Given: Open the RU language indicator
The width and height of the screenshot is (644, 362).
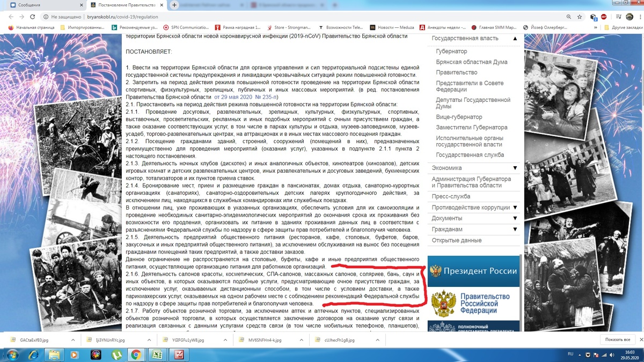Looking at the screenshot, I should click(570, 354).
